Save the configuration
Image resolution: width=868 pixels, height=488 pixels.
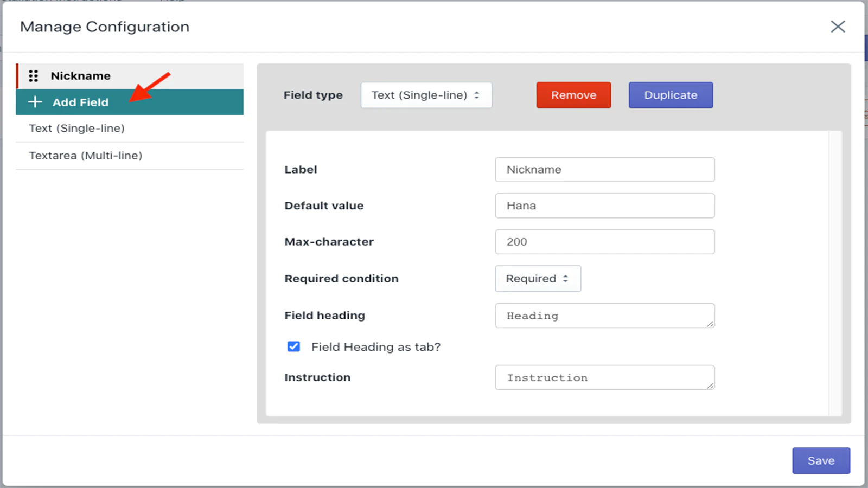click(821, 461)
